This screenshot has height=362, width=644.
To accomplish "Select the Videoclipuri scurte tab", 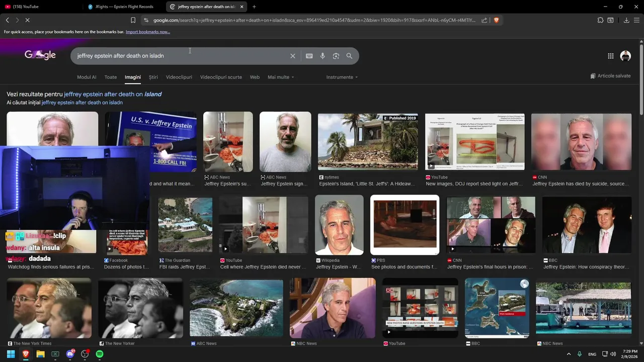I will click(x=221, y=77).
